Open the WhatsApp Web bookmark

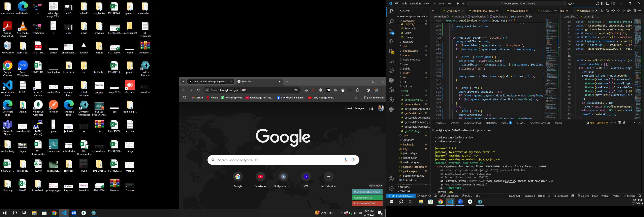click(x=231, y=98)
